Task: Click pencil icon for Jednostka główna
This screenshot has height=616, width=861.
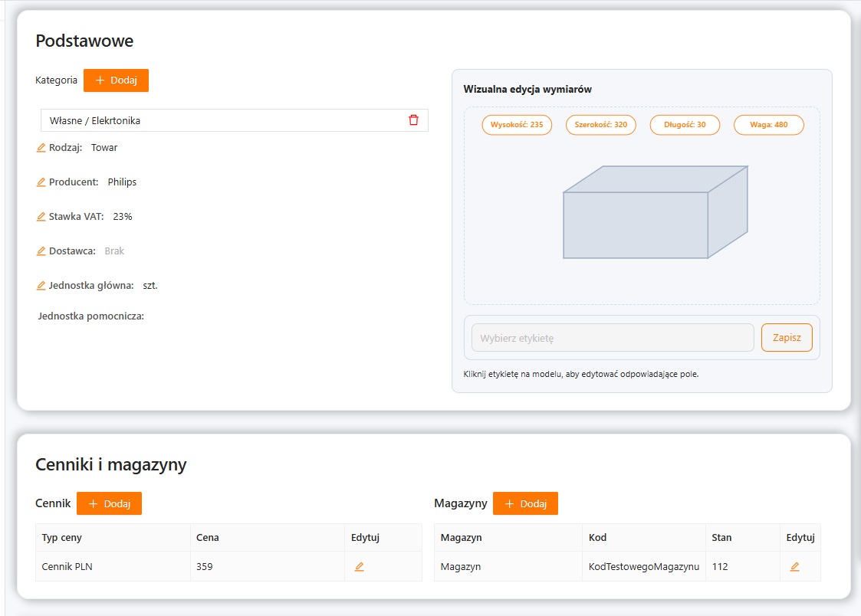Action: coord(41,286)
